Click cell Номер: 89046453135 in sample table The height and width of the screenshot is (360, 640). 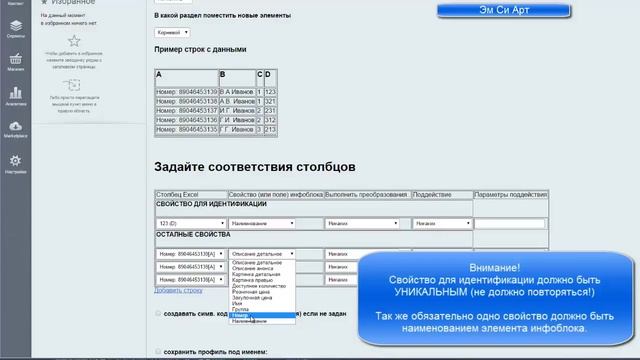click(187, 129)
